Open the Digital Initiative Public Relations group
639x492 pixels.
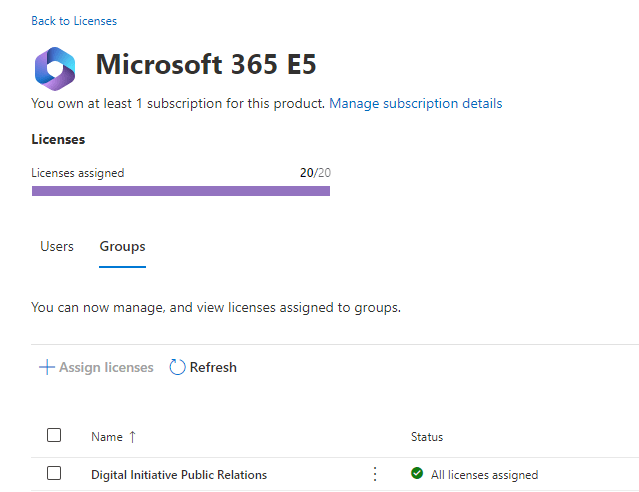179,475
